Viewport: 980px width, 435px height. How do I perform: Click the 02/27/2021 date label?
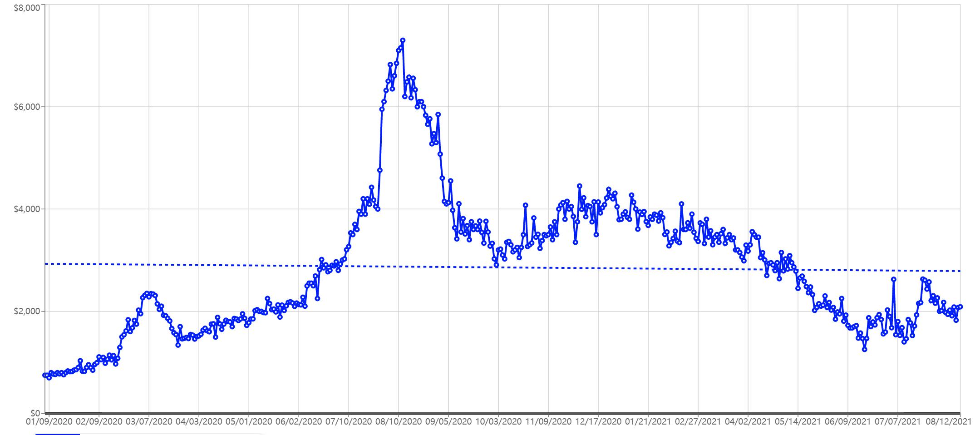click(698, 421)
